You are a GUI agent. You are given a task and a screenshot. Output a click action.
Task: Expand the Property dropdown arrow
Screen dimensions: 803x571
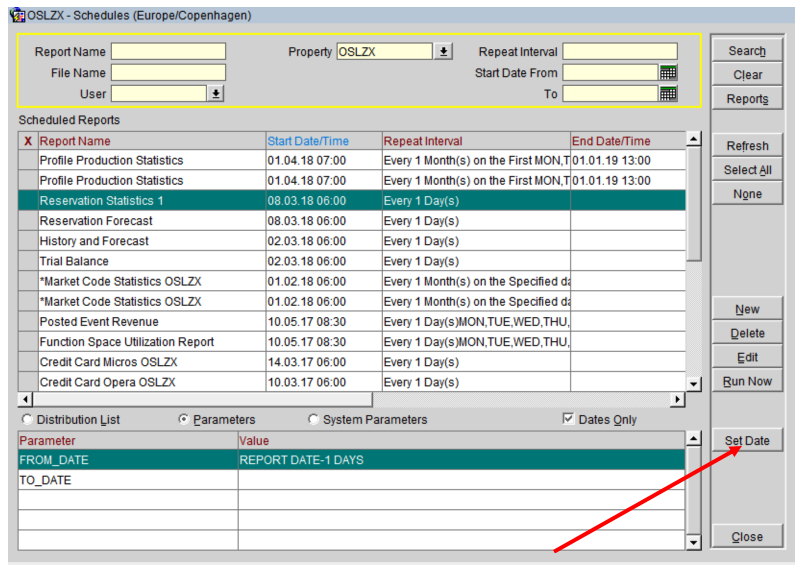(x=443, y=52)
